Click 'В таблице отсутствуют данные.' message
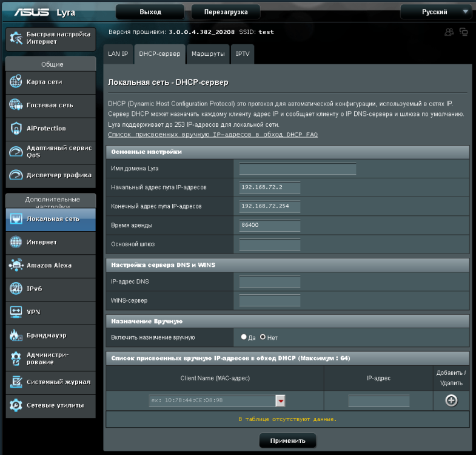The width and height of the screenshot is (476, 455). click(287, 419)
